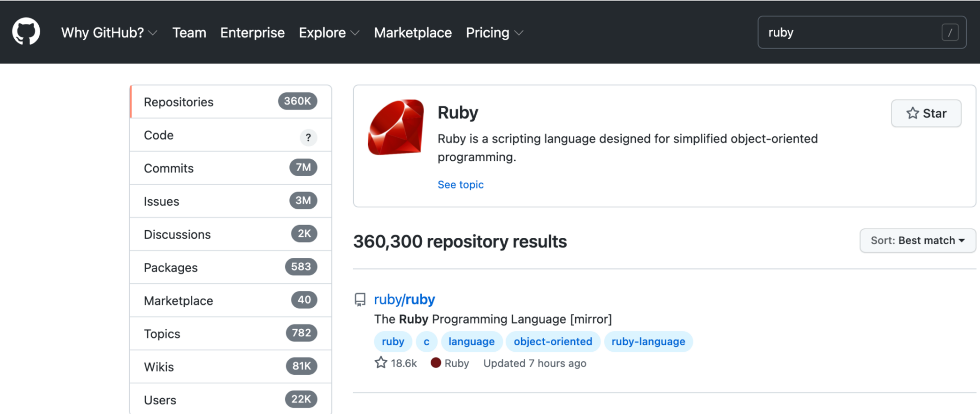The image size is (980, 414).
Task: Click the Ruby topic title heading
Action: 458,112
